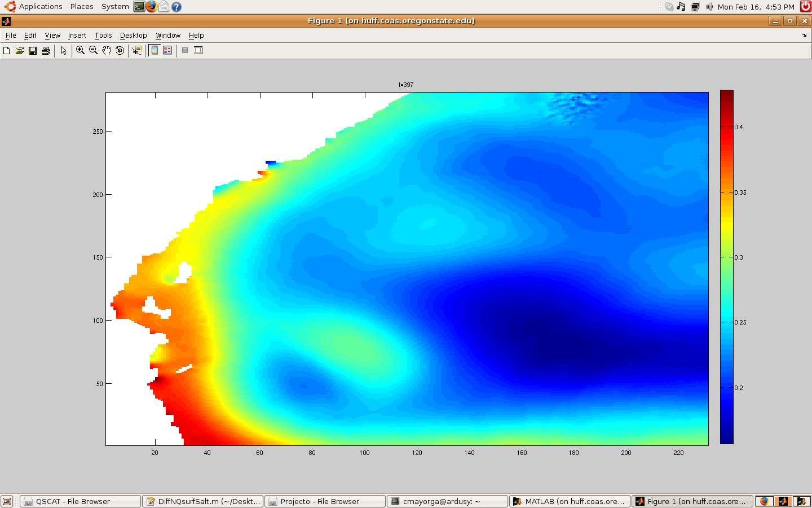
Task: Open the Insert menu
Action: [77, 36]
